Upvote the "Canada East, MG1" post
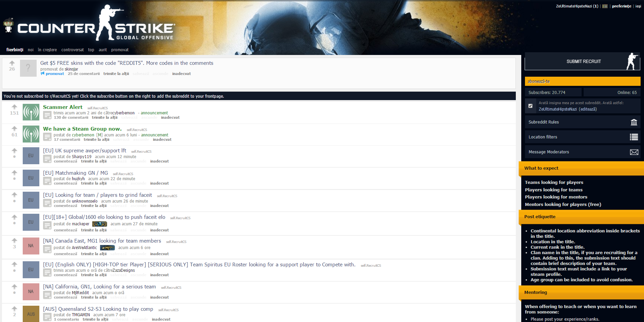 click(14, 241)
